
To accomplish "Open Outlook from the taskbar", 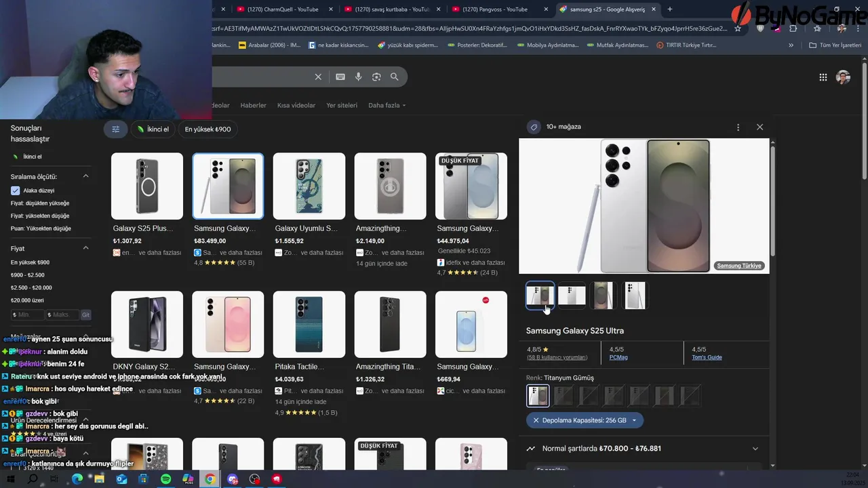I will pyautogui.click(x=121, y=479).
